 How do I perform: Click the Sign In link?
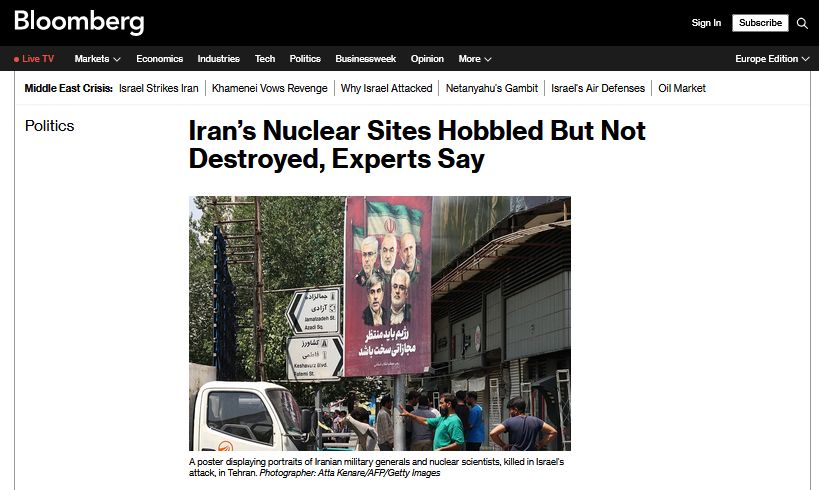706,23
